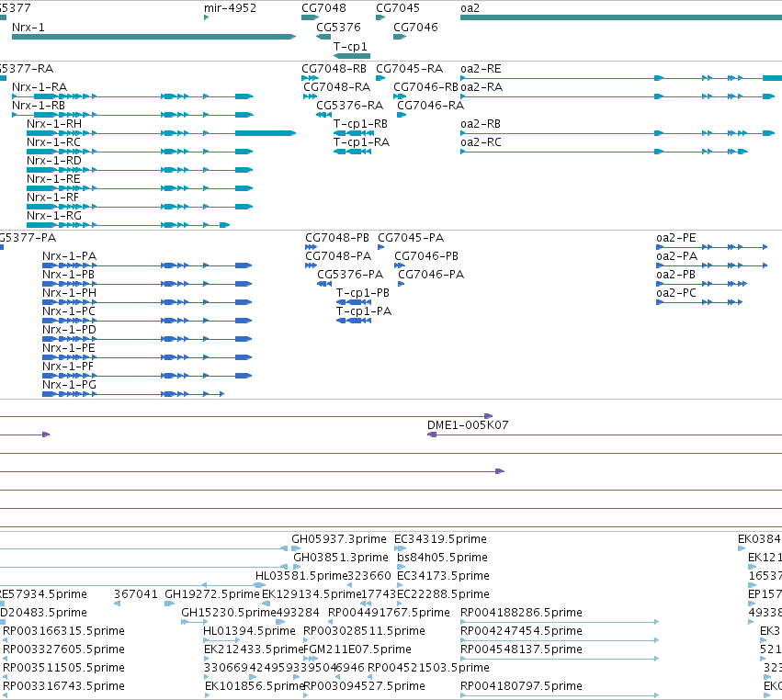Select transcript oa2-RC label
Image resolution: width=782 pixels, height=700 pixels.
click(x=481, y=142)
